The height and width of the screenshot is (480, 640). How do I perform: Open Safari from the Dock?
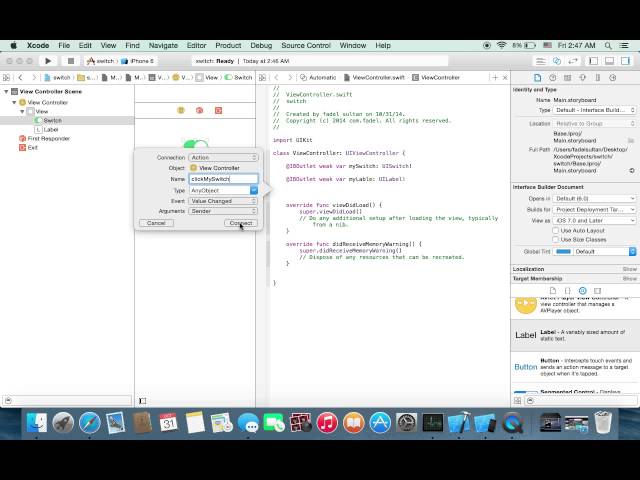[89, 422]
